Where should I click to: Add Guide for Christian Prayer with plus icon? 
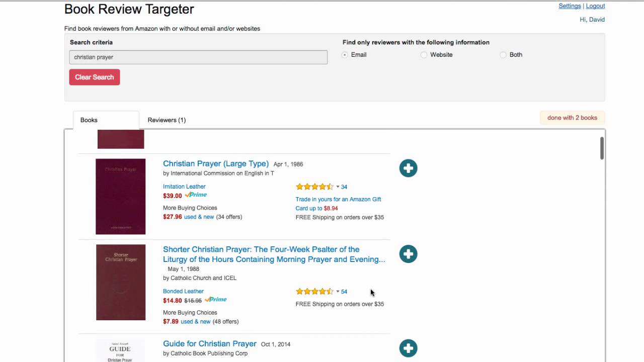(408, 348)
